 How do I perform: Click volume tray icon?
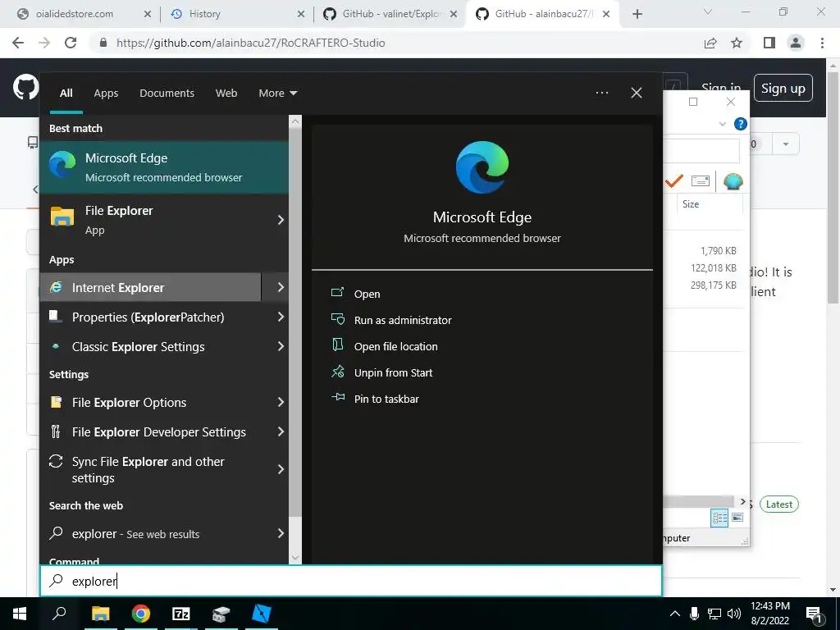[x=734, y=614]
